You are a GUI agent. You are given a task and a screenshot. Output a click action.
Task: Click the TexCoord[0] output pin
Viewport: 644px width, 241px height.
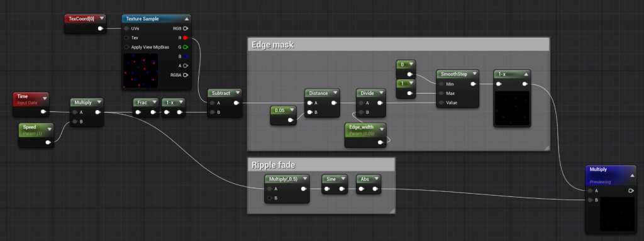(100, 29)
